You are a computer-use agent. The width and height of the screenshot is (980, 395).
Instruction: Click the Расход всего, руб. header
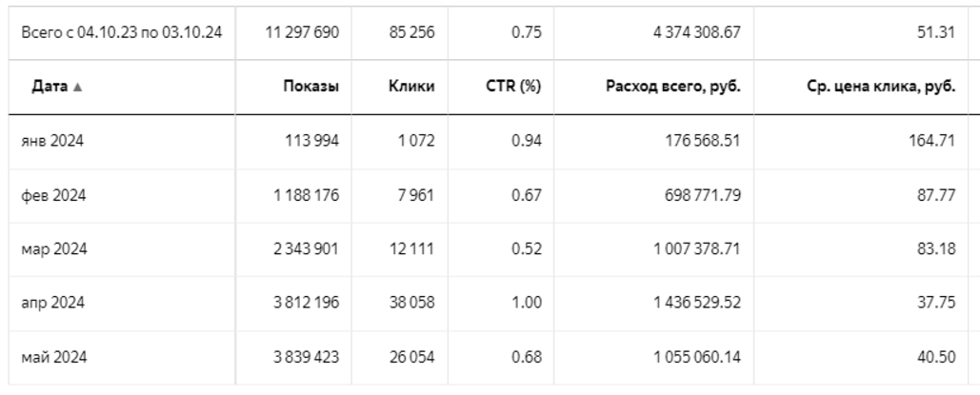[x=674, y=87]
